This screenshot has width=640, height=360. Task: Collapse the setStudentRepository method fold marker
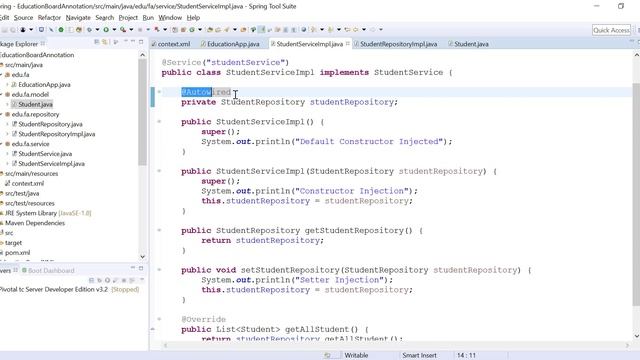click(x=159, y=270)
